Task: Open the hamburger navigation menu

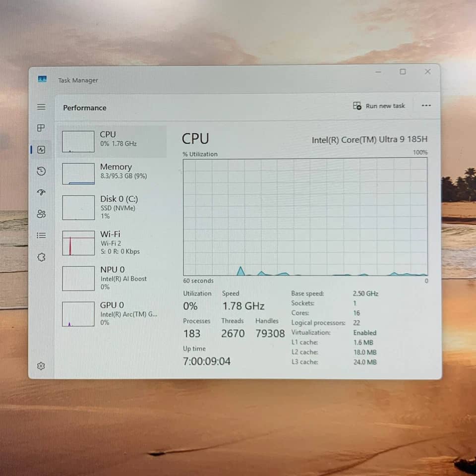Action: pos(41,107)
